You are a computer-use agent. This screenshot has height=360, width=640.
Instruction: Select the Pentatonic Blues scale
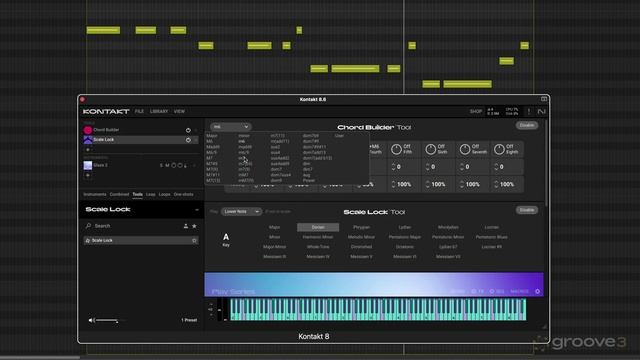(491, 237)
